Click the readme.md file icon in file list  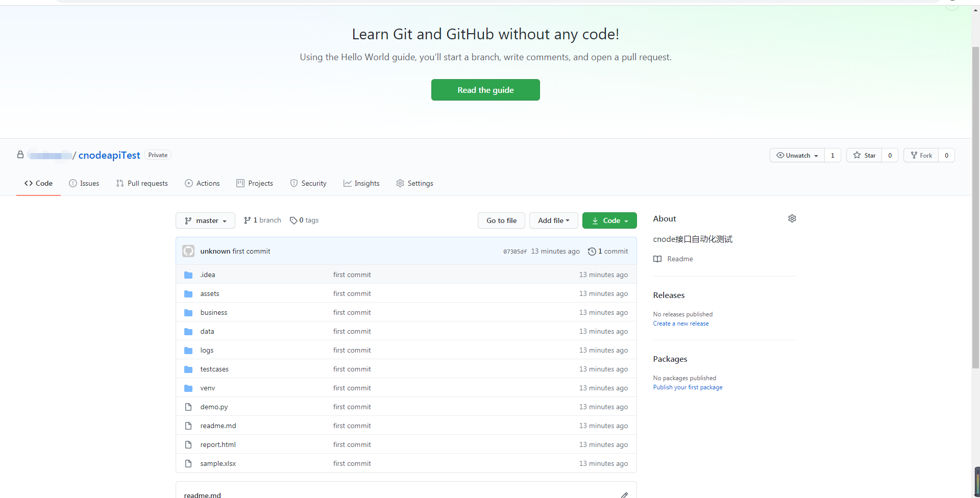188,426
